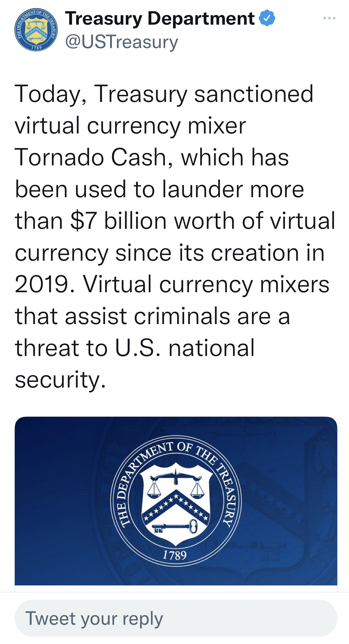The width and height of the screenshot is (349, 644).
Task: Click the word "security." ending the tweet
Action: coord(60,379)
